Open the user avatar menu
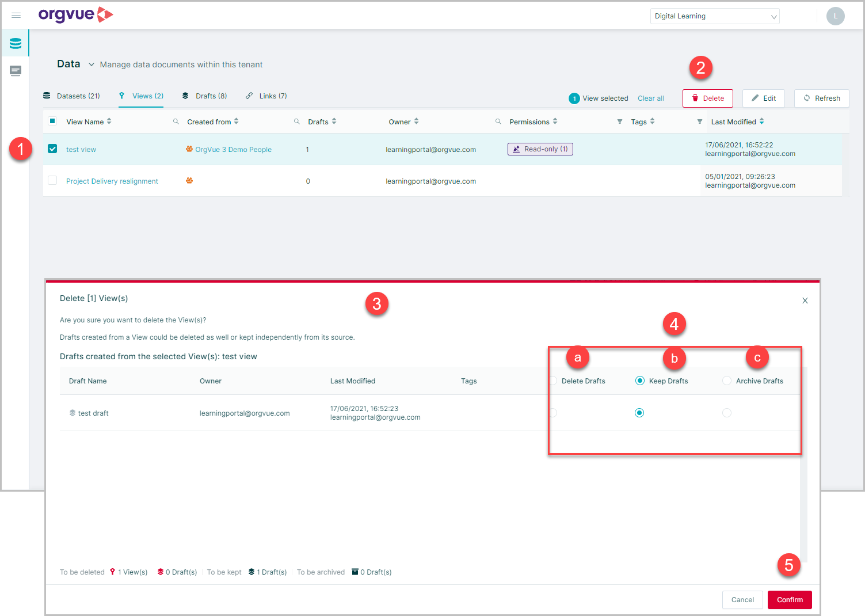Viewport: 865px width, 616px height. click(x=835, y=16)
